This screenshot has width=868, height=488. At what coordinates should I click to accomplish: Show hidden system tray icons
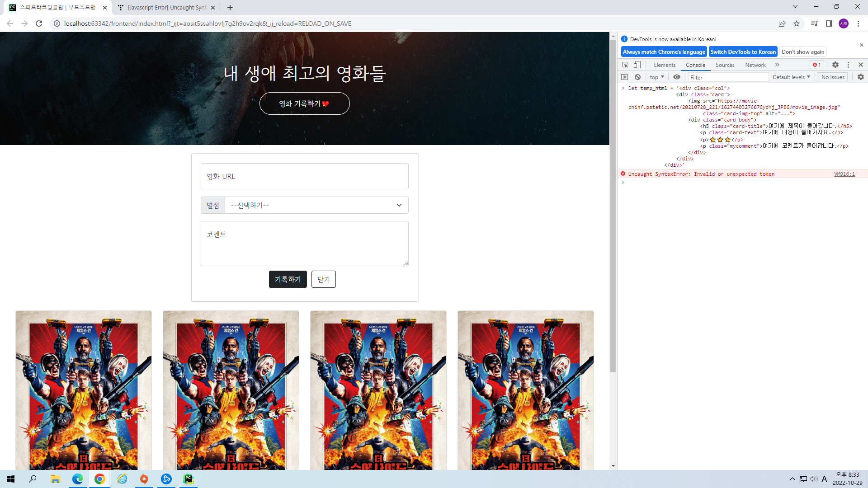coord(792,479)
